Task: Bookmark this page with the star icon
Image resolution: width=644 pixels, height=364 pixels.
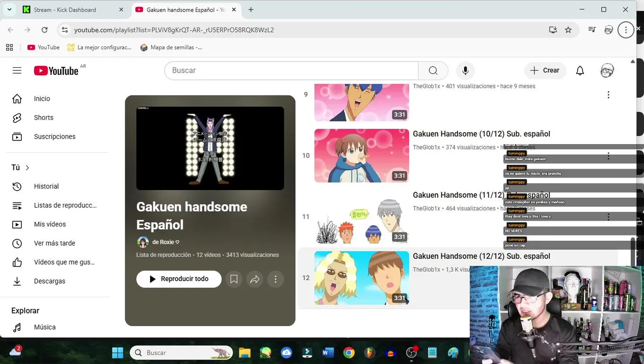Action: 568,30
